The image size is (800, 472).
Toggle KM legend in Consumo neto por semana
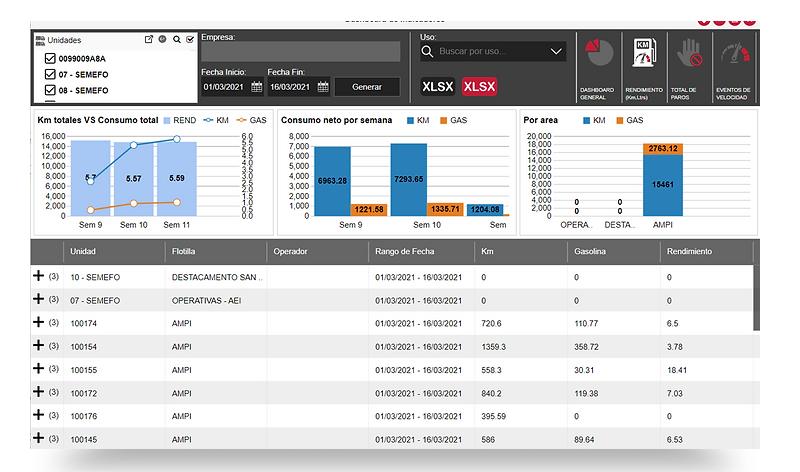click(418, 120)
